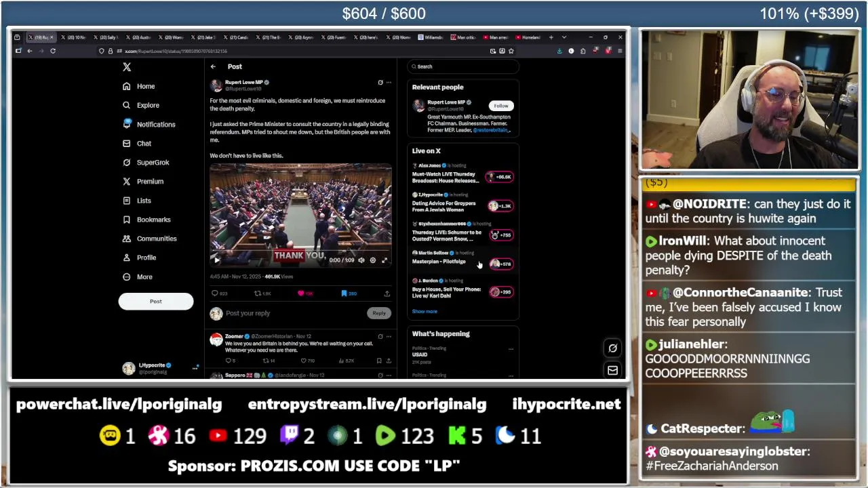868x488 pixels.
Task: Play the House of Commons video
Action: 217,260
